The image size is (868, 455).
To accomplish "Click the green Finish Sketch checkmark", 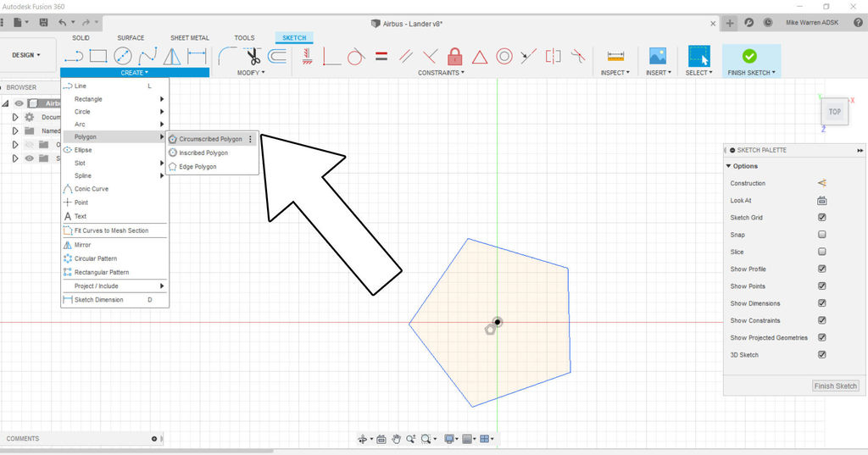I will pyautogui.click(x=749, y=56).
